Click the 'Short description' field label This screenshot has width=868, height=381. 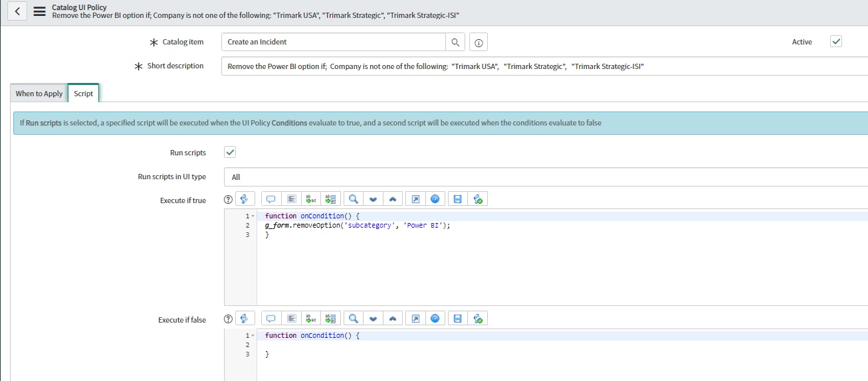175,66
